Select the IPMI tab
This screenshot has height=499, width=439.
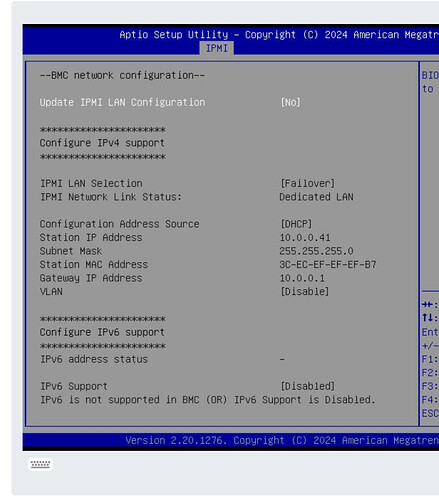point(217,48)
